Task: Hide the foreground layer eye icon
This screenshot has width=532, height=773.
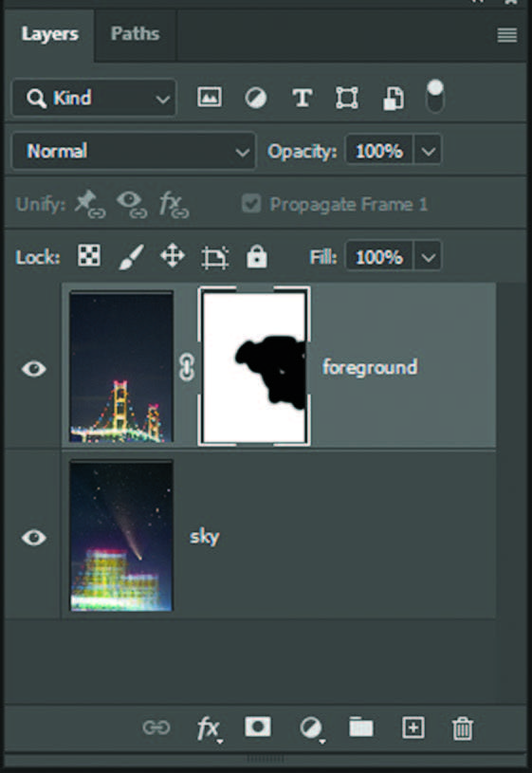Action: [33, 369]
